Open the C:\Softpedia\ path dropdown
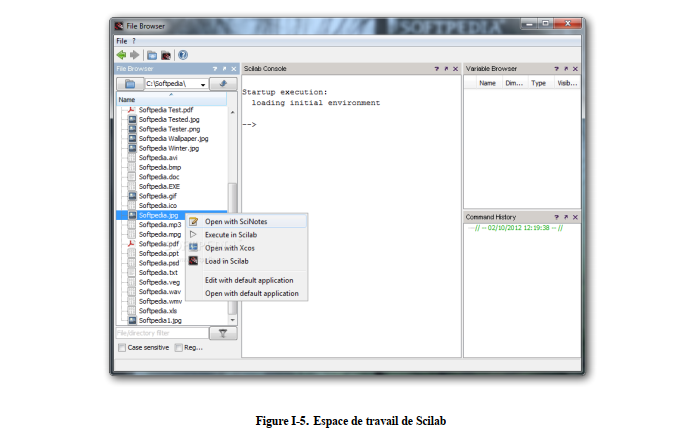 coord(203,85)
